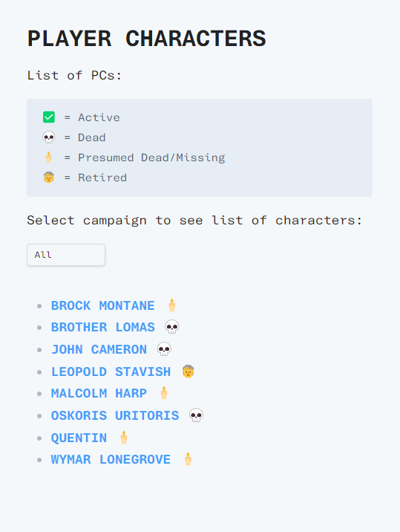Screen dimensions: 400x532
Task: Open Leopold Stavish character link
Action: pyautogui.click(x=111, y=372)
